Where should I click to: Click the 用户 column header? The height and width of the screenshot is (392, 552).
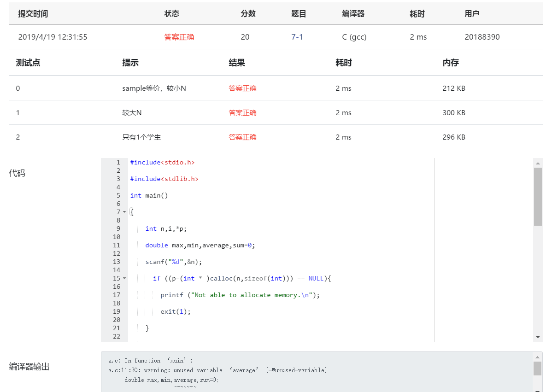472,14
